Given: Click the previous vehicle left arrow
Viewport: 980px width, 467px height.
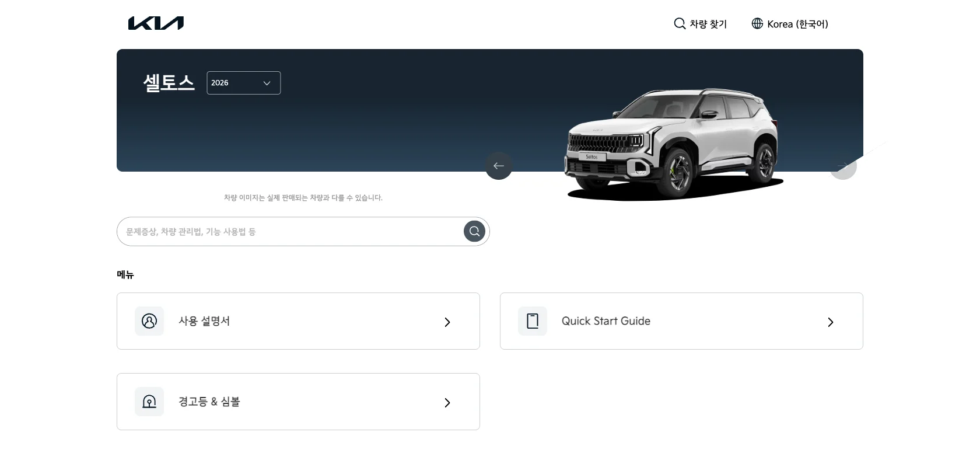Looking at the screenshot, I should 499,166.
